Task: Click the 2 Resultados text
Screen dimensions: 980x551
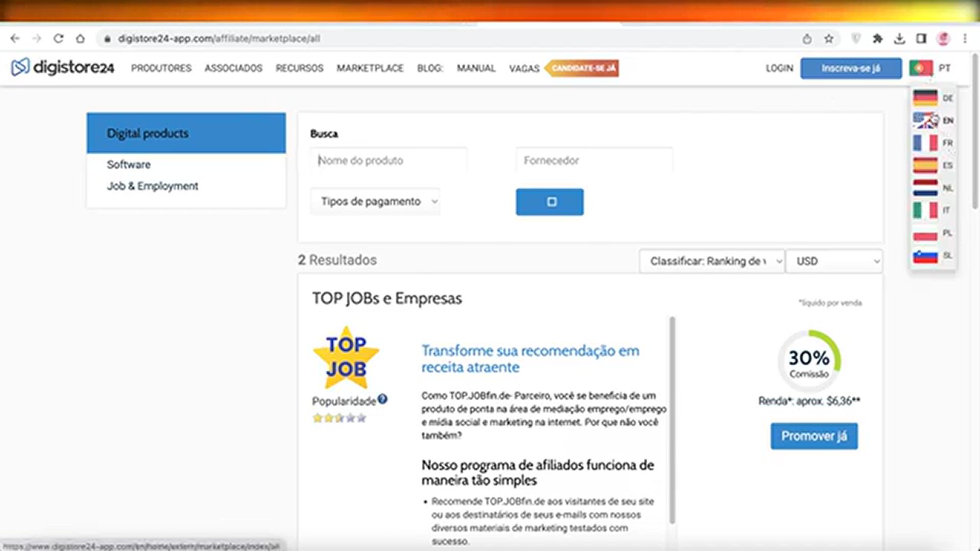Action: [x=337, y=260]
